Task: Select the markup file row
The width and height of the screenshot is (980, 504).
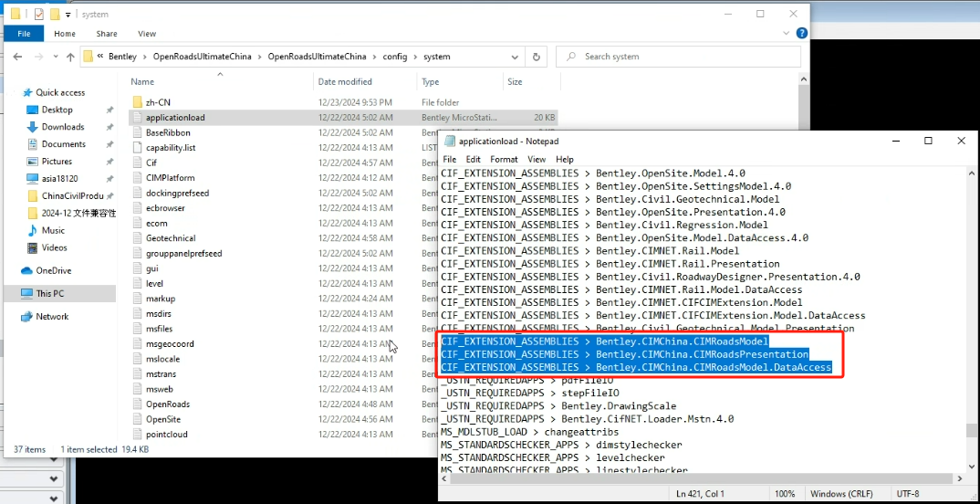Action: click(342, 299)
